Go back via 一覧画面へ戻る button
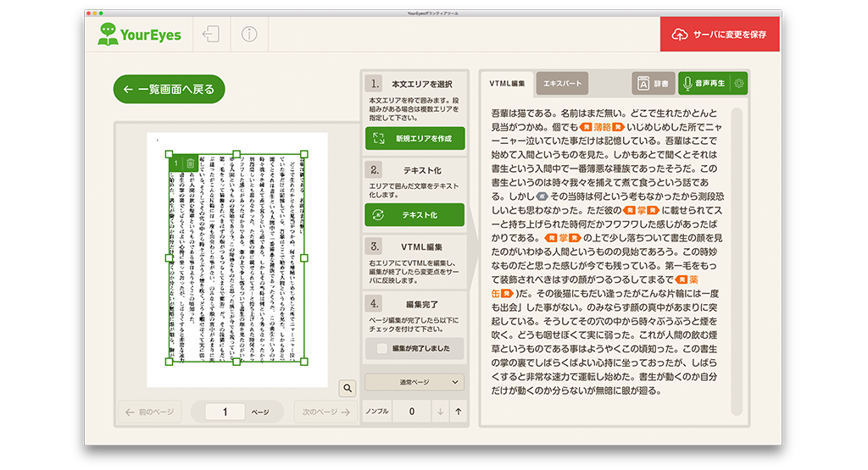The height and width of the screenshot is (470, 868). click(x=169, y=89)
